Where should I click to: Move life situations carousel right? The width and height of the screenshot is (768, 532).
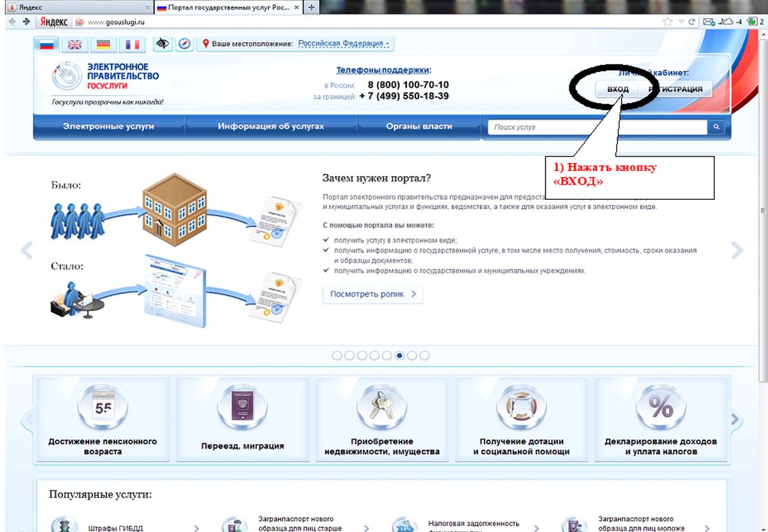736,420
